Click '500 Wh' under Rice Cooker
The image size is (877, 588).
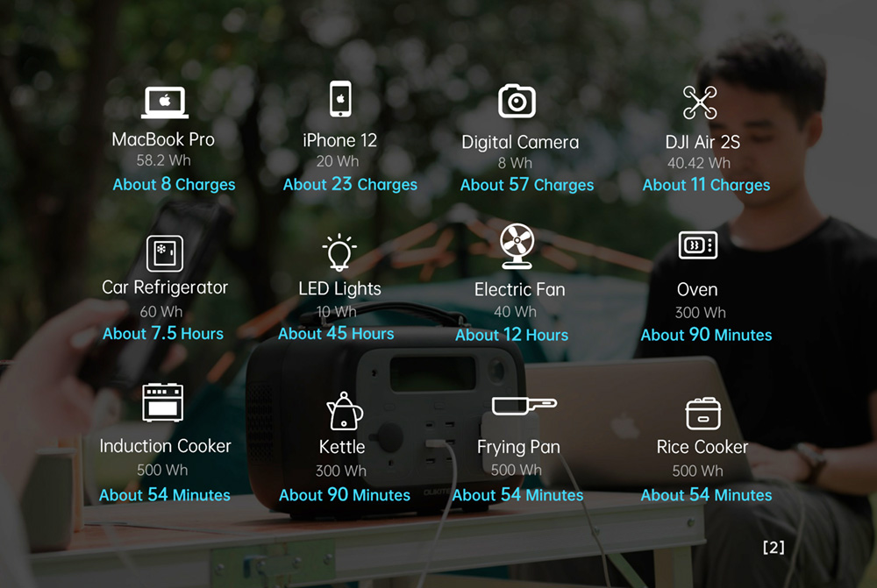(697, 471)
